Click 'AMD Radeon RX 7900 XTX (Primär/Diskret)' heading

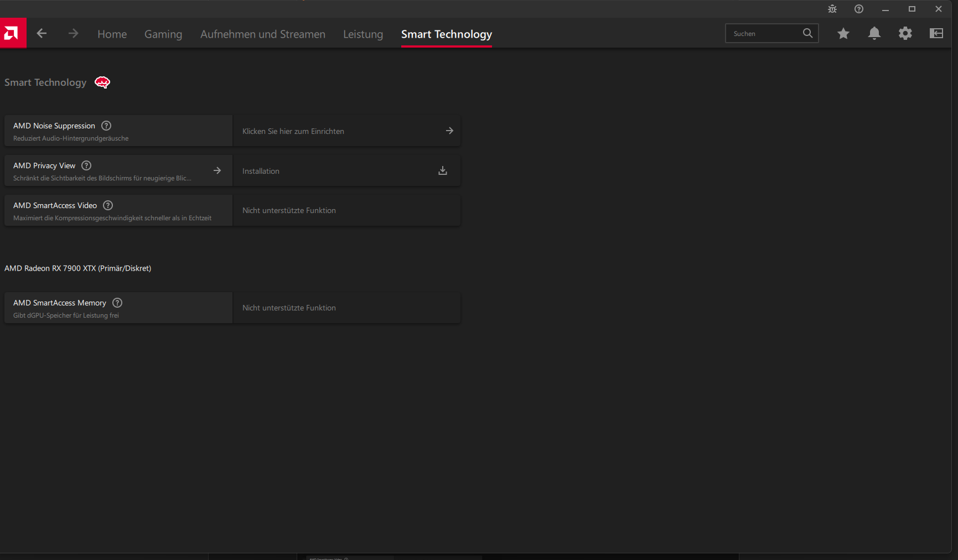78,268
